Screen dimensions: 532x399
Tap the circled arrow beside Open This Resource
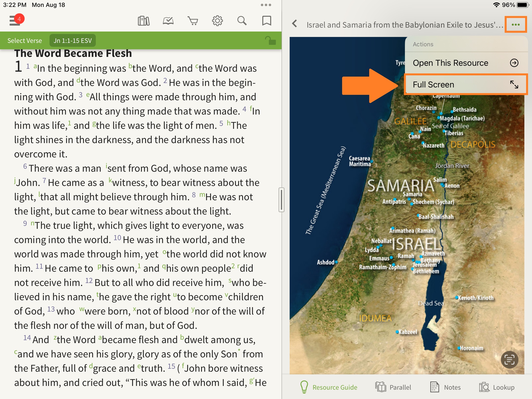click(x=514, y=63)
